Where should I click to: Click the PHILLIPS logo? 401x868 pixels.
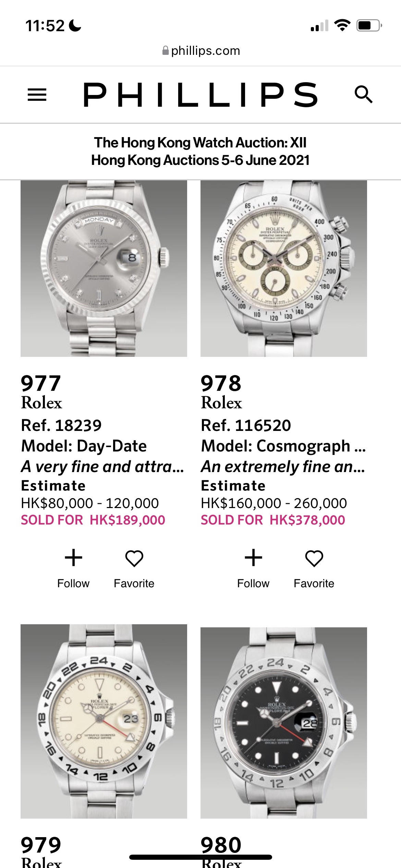pyautogui.click(x=200, y=95)
